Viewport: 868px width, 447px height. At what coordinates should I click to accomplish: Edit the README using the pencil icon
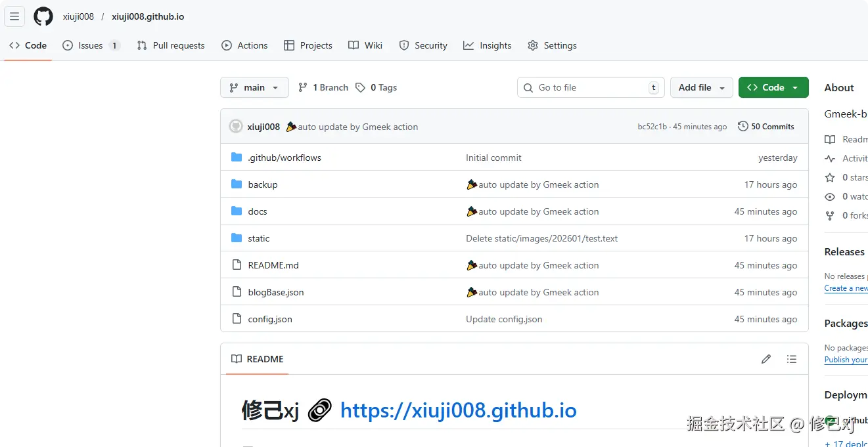[x=765, y=359]
